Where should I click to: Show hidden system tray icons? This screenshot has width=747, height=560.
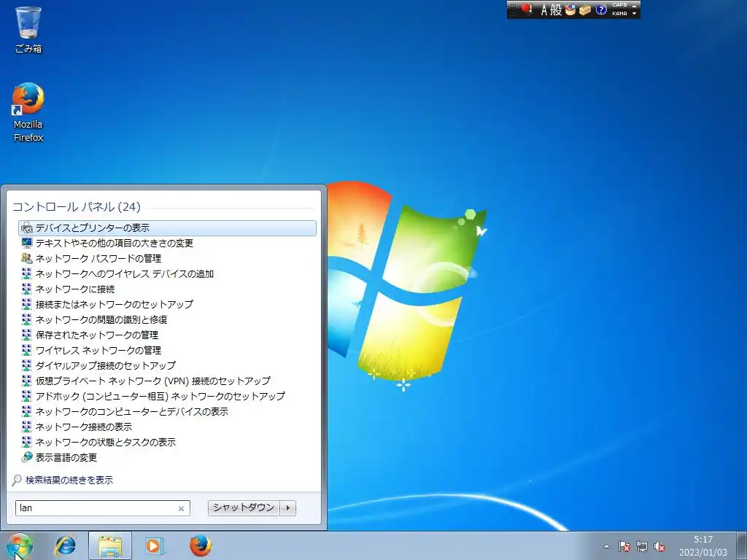point(606,546)
